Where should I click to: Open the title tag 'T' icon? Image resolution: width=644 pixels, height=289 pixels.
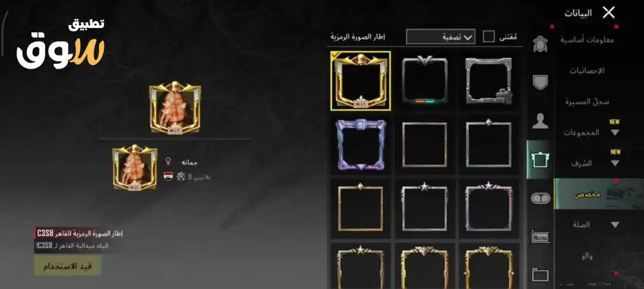click(540, 198)
